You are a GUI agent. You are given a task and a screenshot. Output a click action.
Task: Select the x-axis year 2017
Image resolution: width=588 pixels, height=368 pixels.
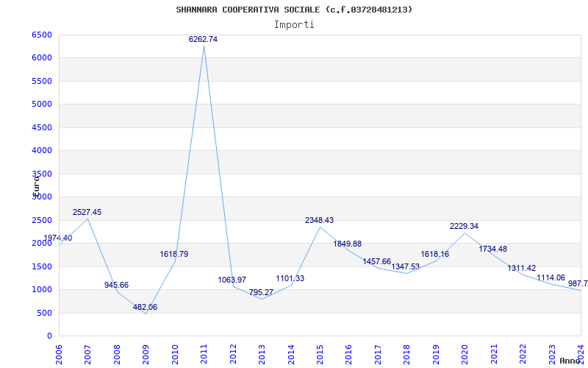tap(378, 354)
